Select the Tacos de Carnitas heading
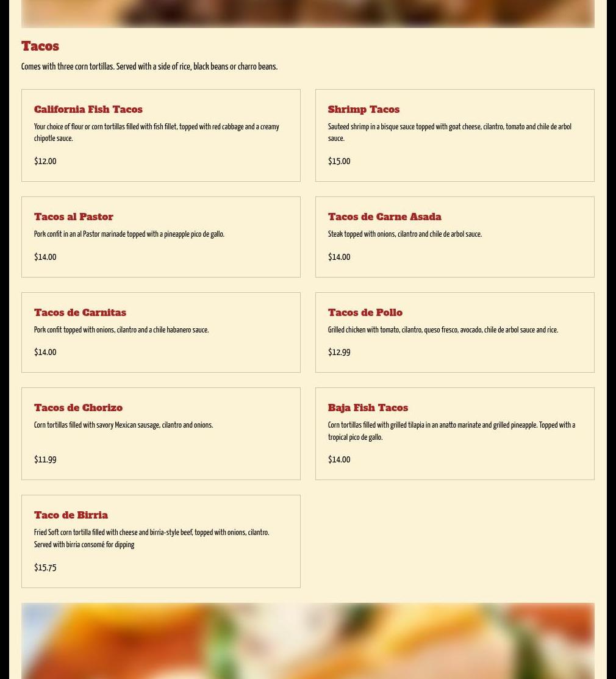616x679 pixels. pyautogui.click(x=80, y=312)
